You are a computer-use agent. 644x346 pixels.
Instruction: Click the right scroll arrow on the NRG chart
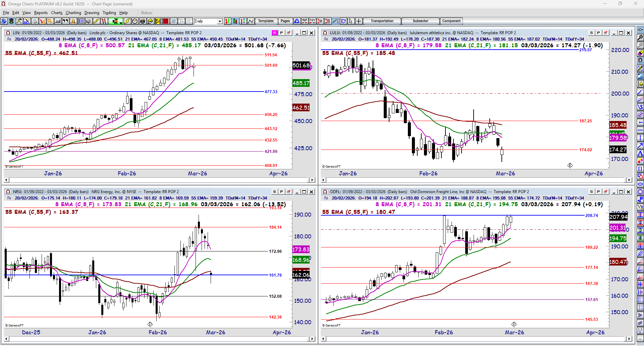pyautogui.click(x=312, y=339)
